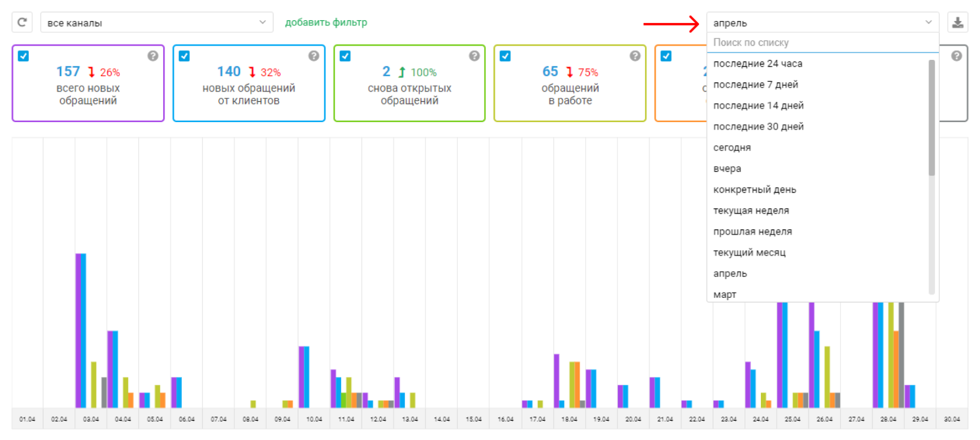The image size is (980, 440).
Task: Click the '28.04' date axis label
Action: [x=888, y=419]
